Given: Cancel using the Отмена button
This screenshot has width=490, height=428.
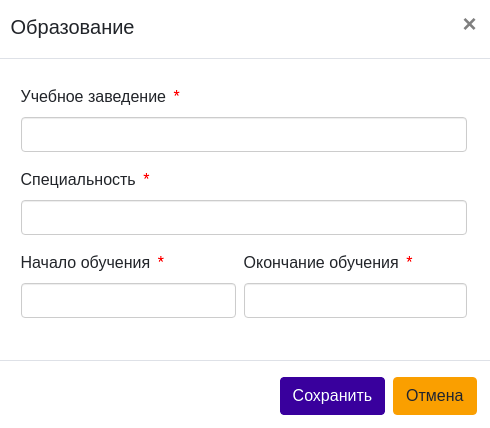Looking at the screenshot, I should (435, 396).
